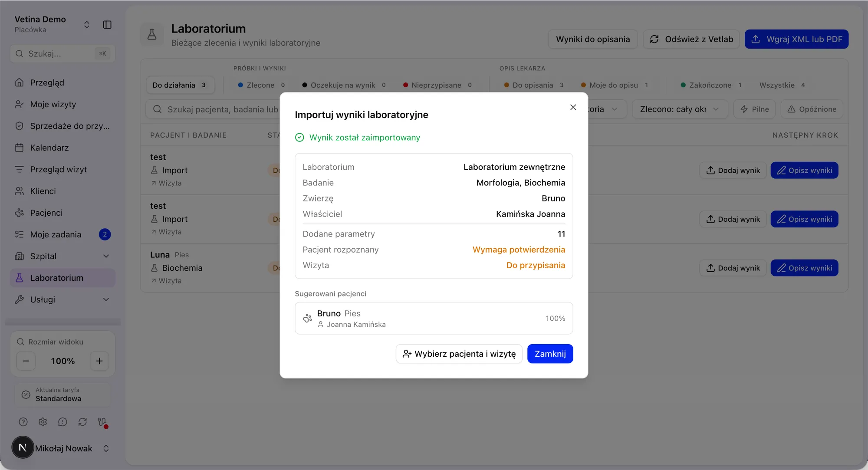Open settings gear icon in sidebar footer
This screenshot has height=470, width=868.
coord(43,422)
